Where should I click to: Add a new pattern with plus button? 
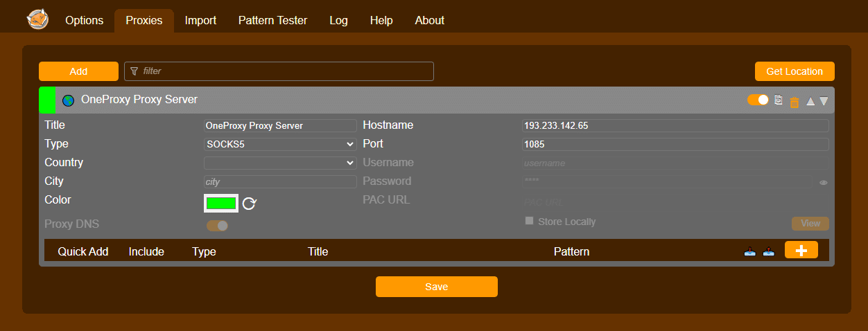(801, 251)
